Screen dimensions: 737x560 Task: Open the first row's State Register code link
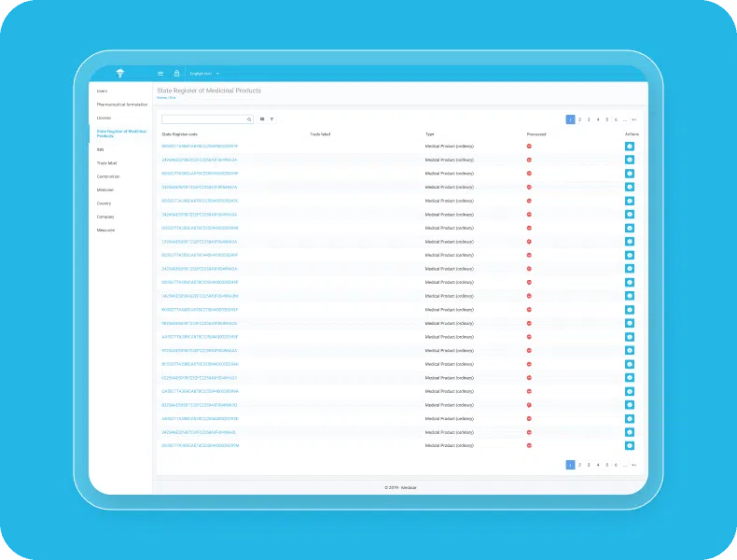(200, 147)
